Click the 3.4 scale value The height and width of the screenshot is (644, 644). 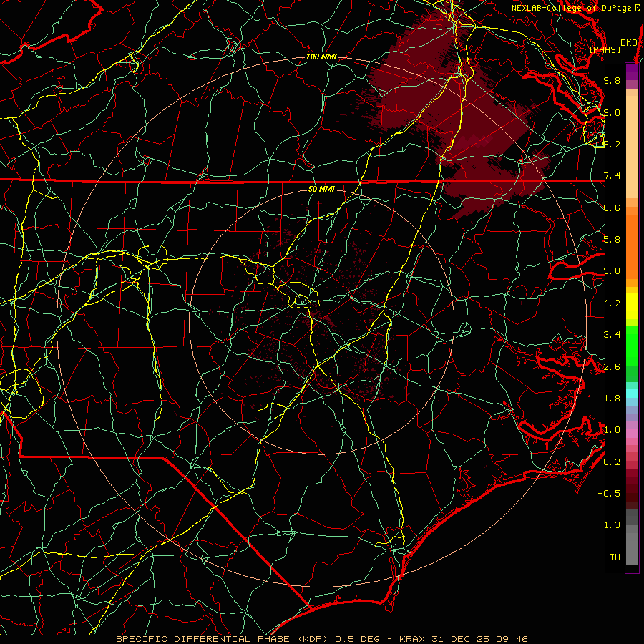click(x=612, y=335)
